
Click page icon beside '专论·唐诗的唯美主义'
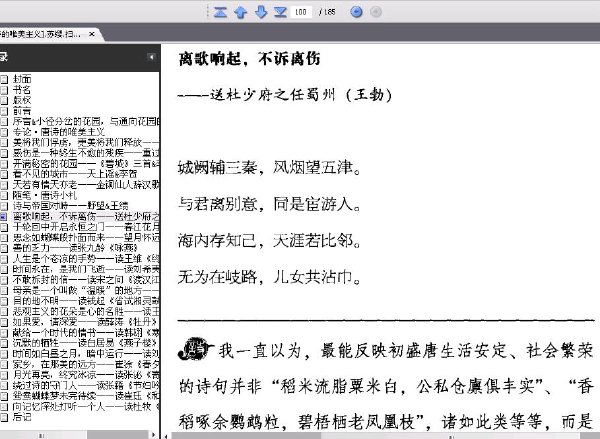click(4, 132)
